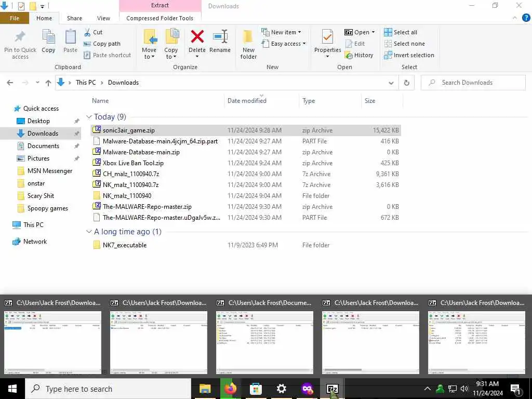The width and height of the screenshot is (532, 399).
Task: Click the Copy ribbon icon
Action: pyautogui.click(x=48, y=37)
